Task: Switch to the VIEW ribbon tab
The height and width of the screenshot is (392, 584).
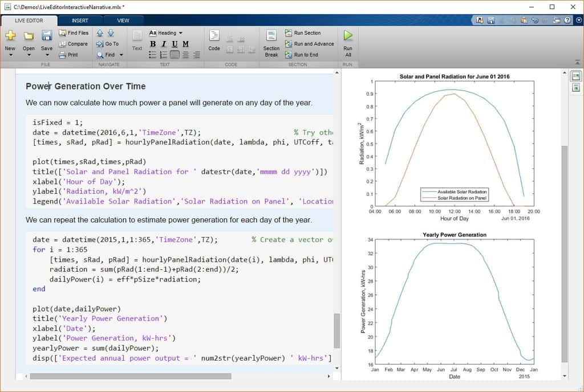Action: point(124,20)
